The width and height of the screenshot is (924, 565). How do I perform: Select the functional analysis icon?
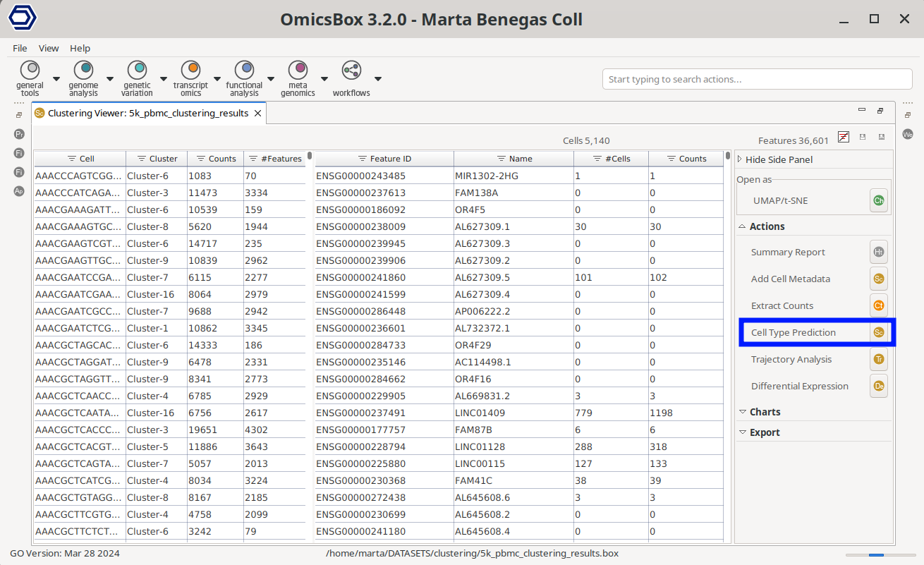244,71
